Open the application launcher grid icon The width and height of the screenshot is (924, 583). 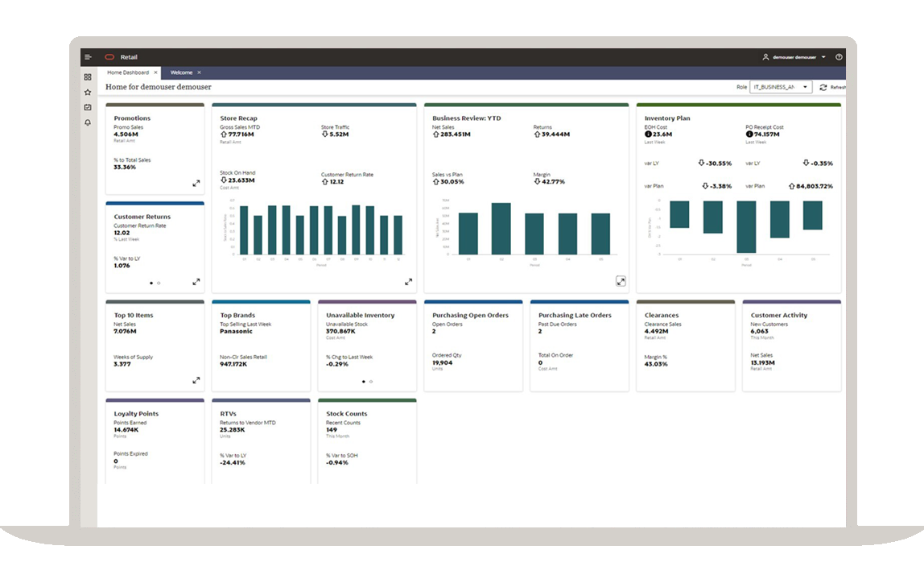click(x=87, y=76)
